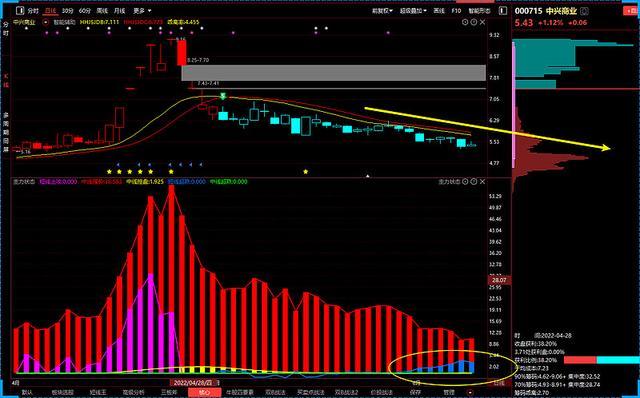Toggle the 智能形态 option in toolbar
The image size is (640, 398).
479,11
